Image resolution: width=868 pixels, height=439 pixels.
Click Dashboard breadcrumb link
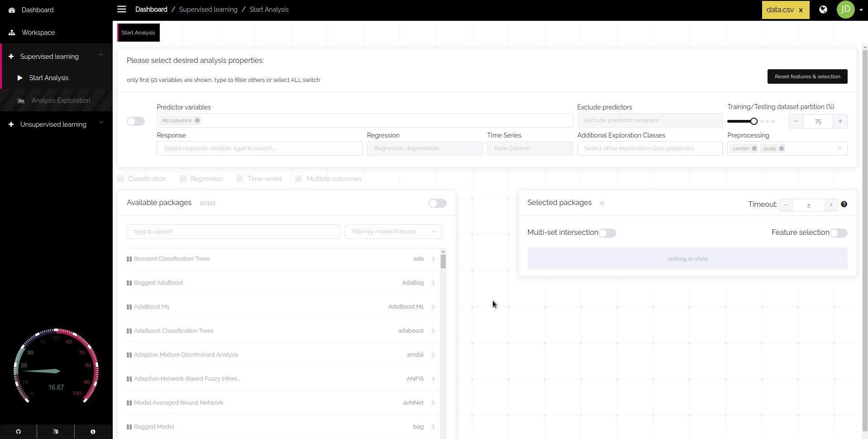click(x=151, y=10)
